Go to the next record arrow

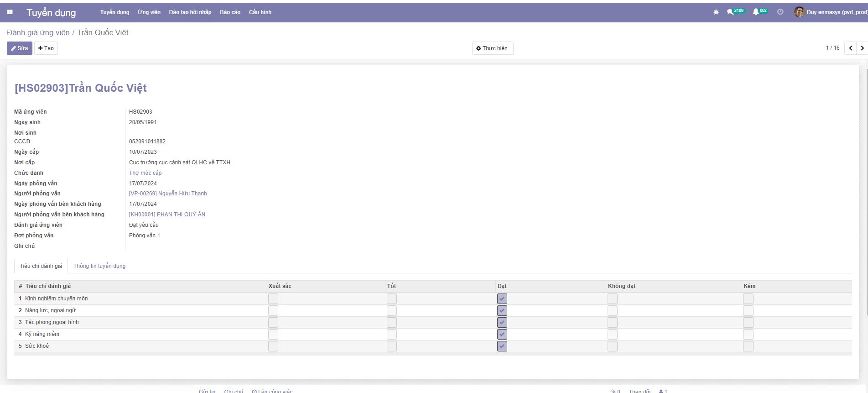click(862, 48)
